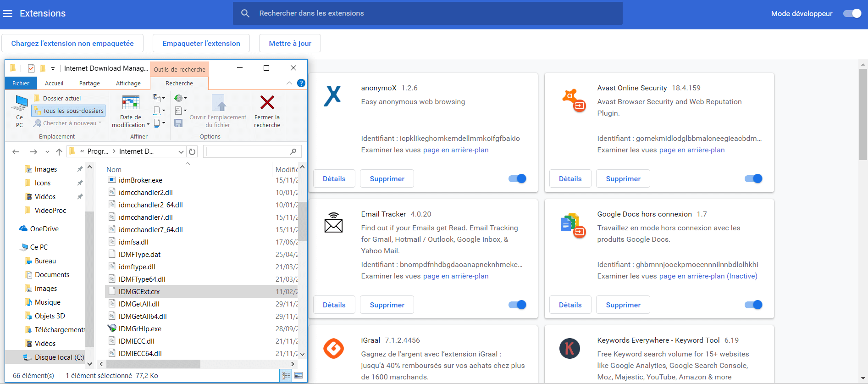Switch to large icons view in status bar
The image size is (868, 384).
[x=298, y=376]
